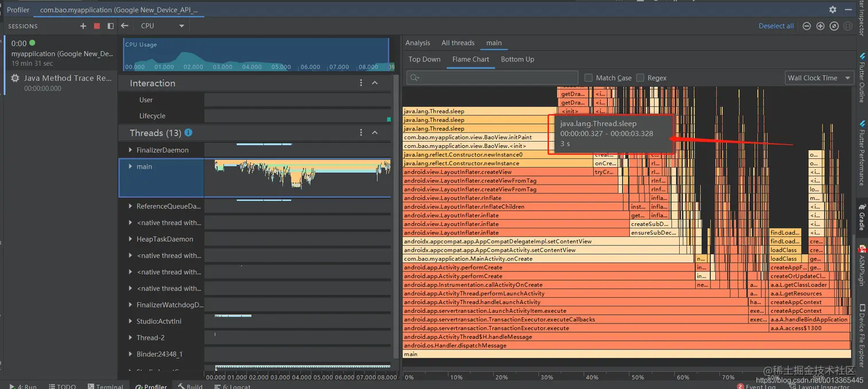The image size is (868, 389).
Task: Open the TODO tool window
Action: pyautogui.click(x=62, y=386)
